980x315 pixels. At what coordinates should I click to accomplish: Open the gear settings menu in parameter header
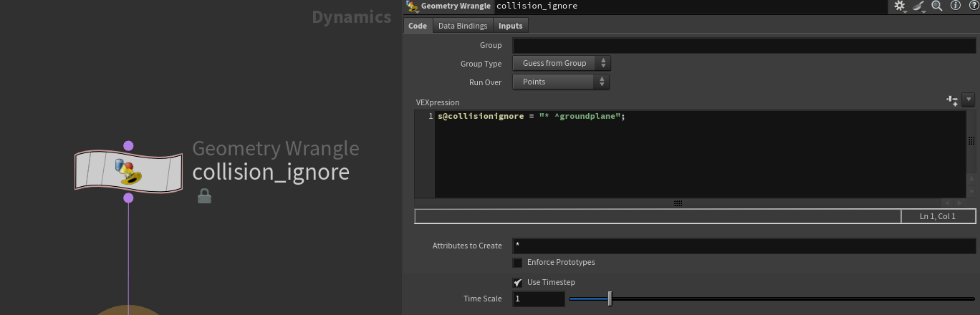900,6
